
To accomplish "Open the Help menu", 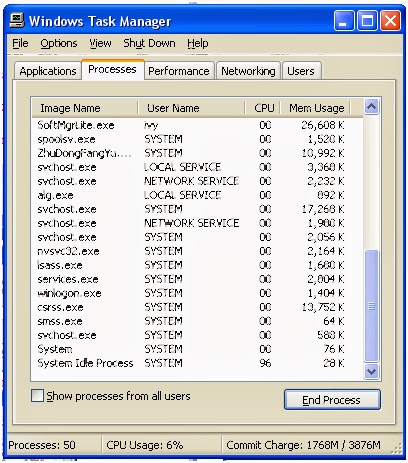I will pyautogui.click(x=198, y=43).
